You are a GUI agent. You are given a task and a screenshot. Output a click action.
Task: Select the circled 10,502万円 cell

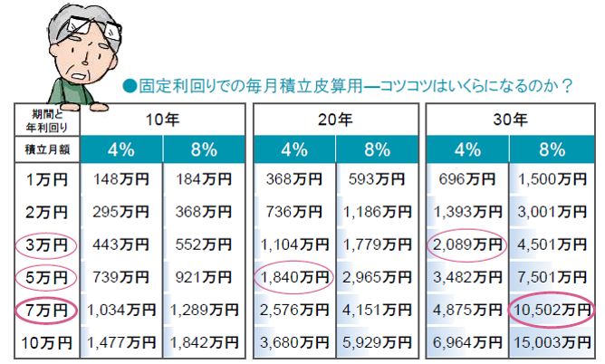pyautogui.click(x=552, y=311)
